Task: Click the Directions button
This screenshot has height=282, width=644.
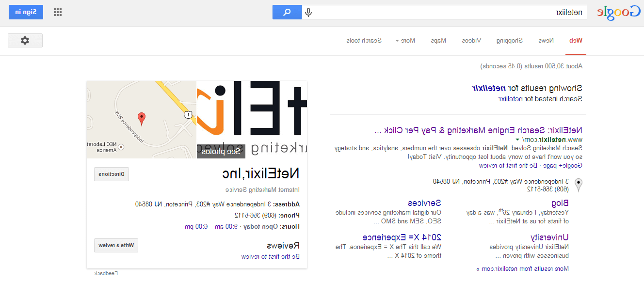Action: tap(112, 174)
